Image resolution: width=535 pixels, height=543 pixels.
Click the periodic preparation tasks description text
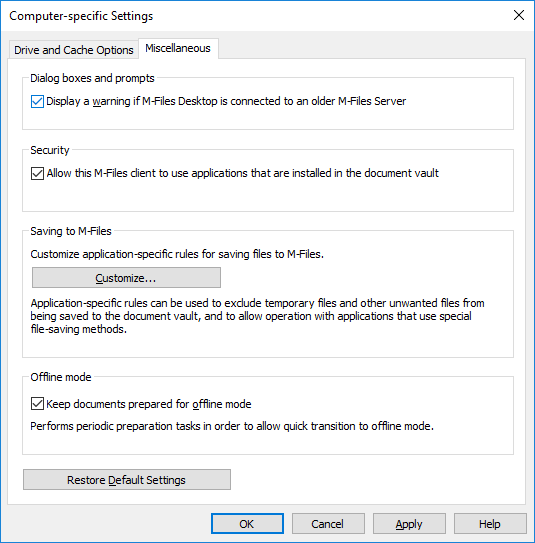[232, 426]
